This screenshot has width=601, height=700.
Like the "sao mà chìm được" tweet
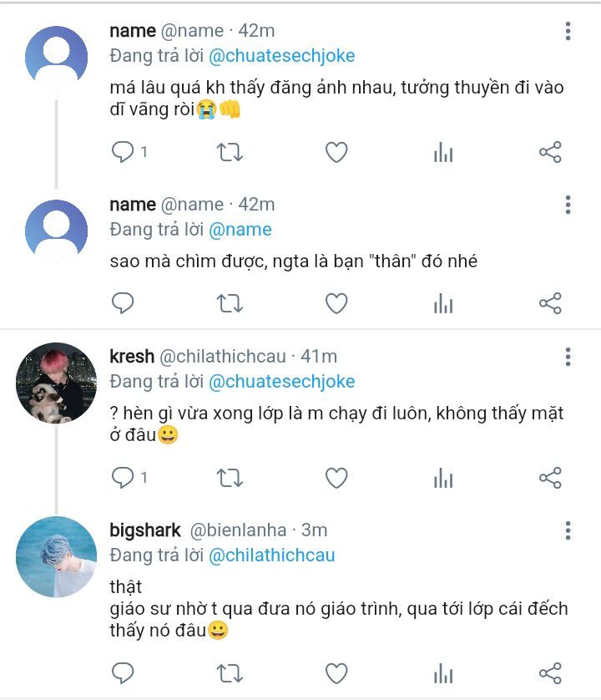336,303
